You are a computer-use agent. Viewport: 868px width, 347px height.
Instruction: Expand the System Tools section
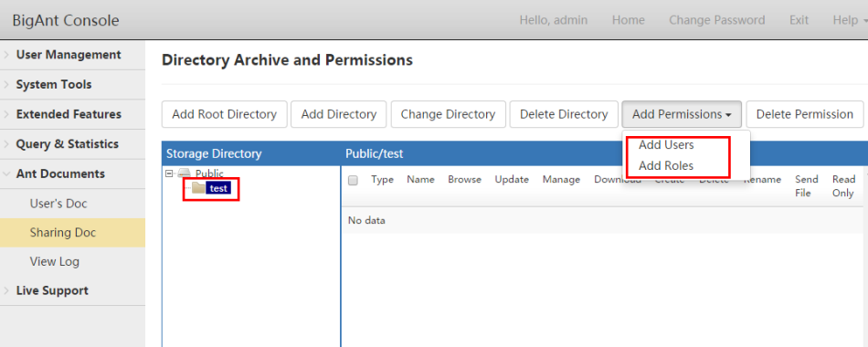coord(72,85)
